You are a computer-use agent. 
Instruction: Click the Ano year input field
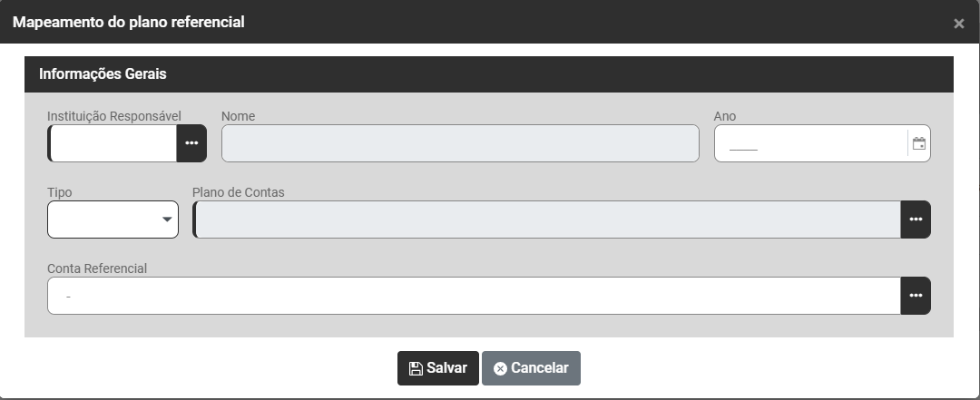[x=808, y=143]
